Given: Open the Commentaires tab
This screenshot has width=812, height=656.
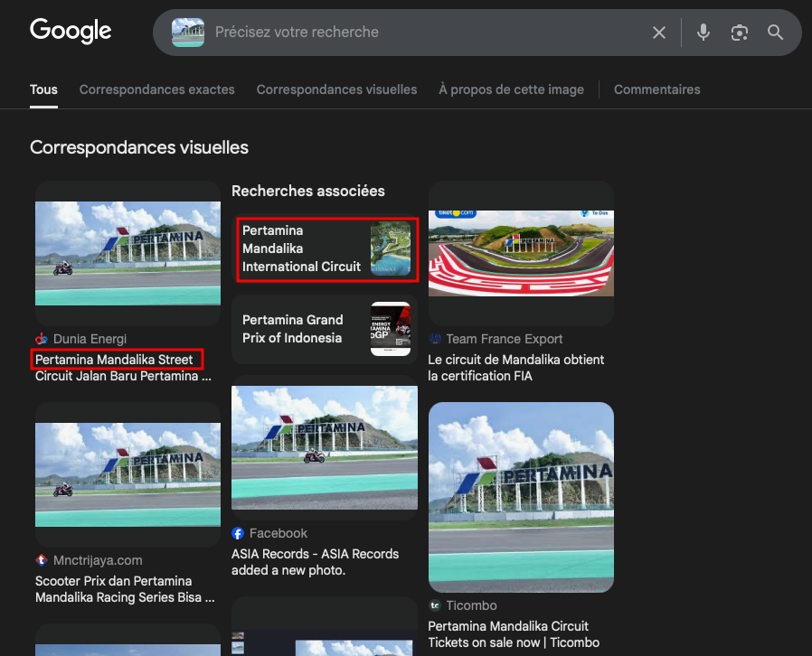Looking at the screenshot, I should point(656,89).
